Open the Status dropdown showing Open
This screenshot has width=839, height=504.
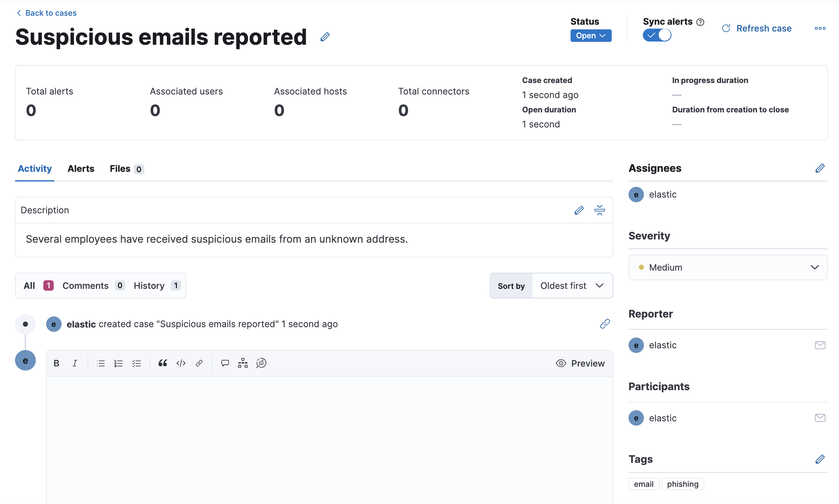591,36
